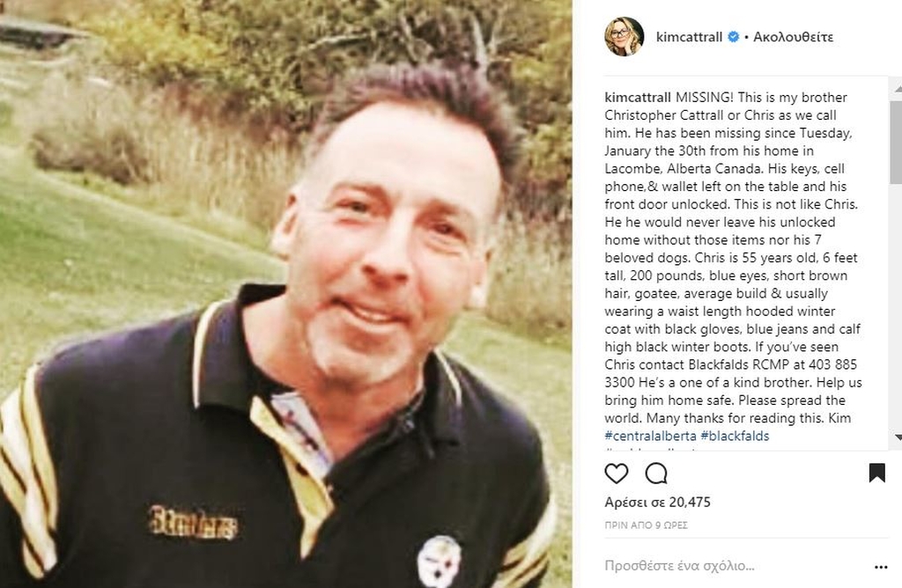This screenshot has width=902, height=588.
Task: Open the three-dot more options menu
Action: click(881, 567)
